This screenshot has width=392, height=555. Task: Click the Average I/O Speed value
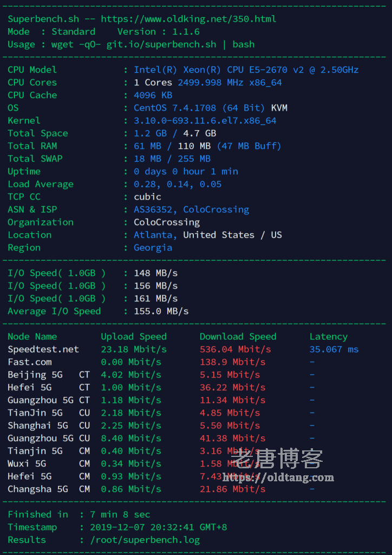click(x=161, y=312)
